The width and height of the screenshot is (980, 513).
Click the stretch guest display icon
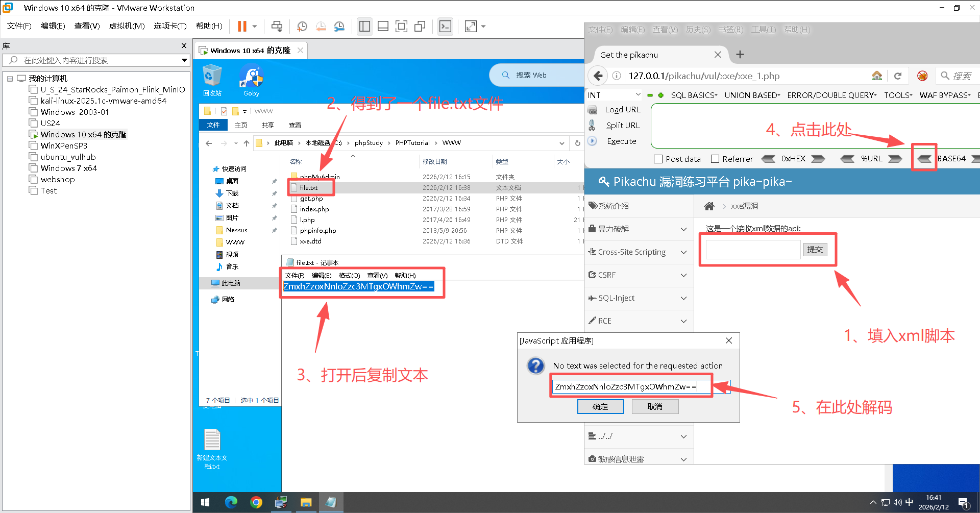coord(471,26)
